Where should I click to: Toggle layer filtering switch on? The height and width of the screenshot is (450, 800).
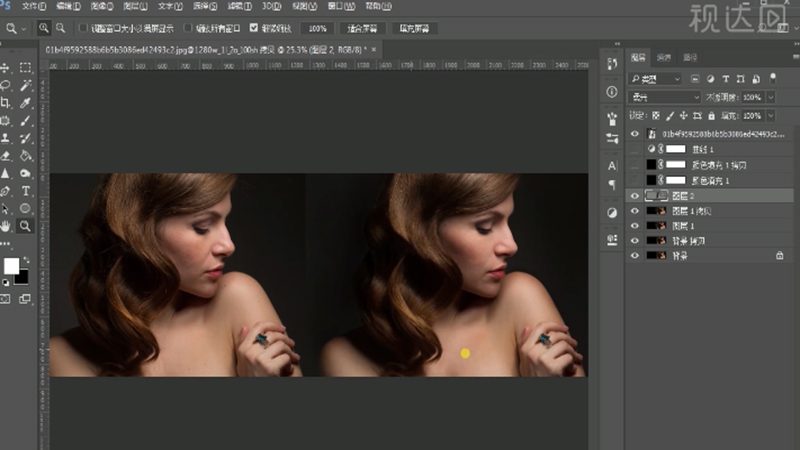pos(773,78)
